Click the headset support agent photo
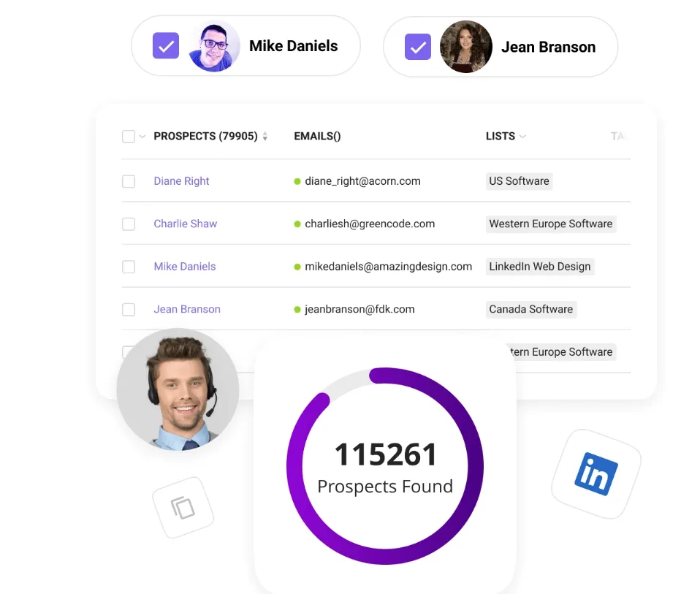The height and width of the screenshot is (594, 700). [178, 389]
